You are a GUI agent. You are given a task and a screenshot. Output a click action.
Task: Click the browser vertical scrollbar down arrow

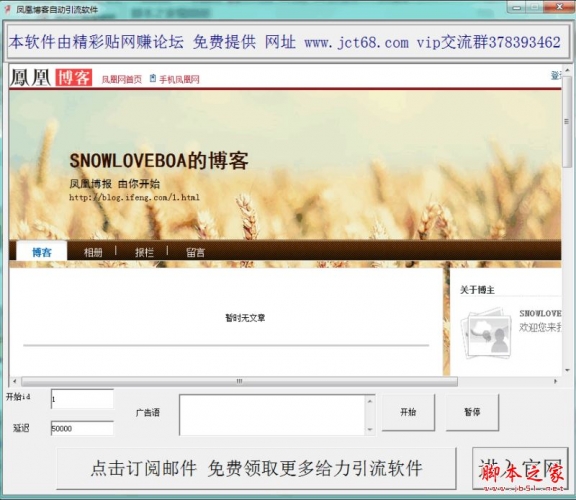(x=567, y=370)
